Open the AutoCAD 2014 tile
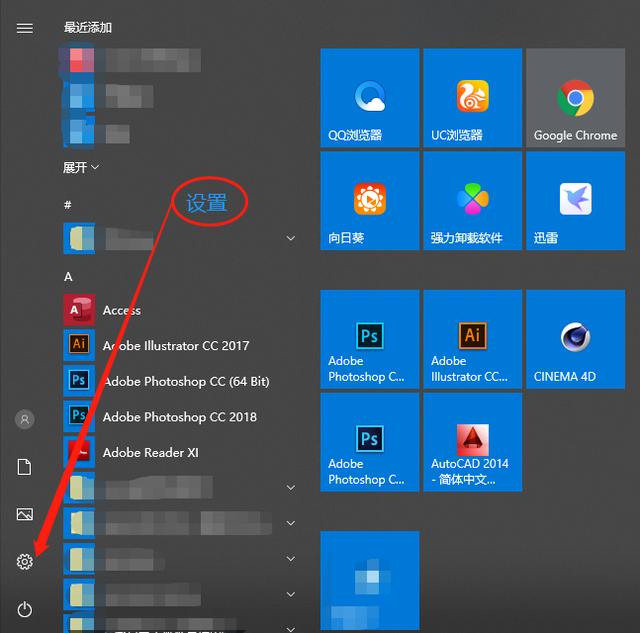Viewport: 640px width, 633px height. point(473,442)
